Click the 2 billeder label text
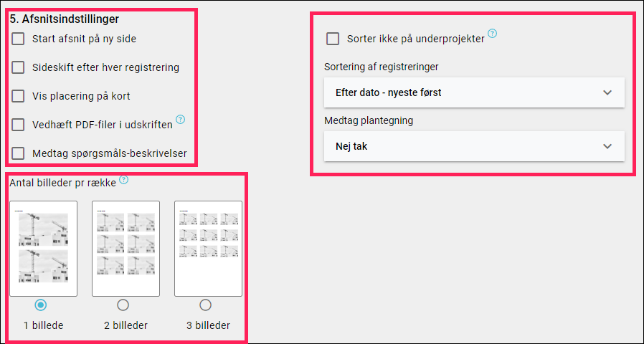The image size is (644, 344). click(126, 325)
